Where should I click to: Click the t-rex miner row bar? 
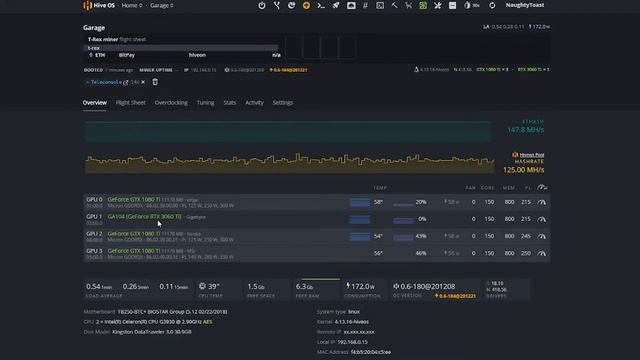click(181, 48)
